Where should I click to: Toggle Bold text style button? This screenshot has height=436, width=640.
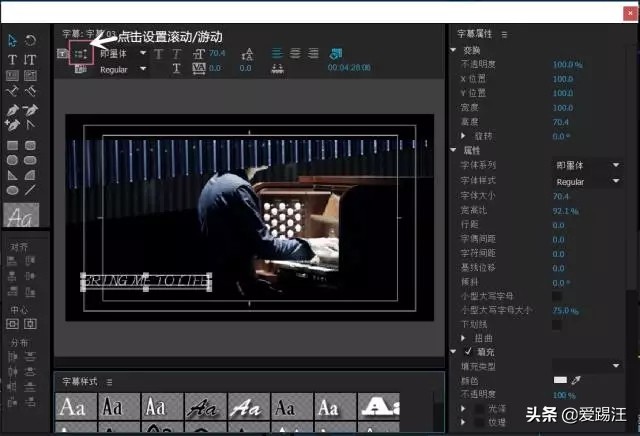coord(159,54)
